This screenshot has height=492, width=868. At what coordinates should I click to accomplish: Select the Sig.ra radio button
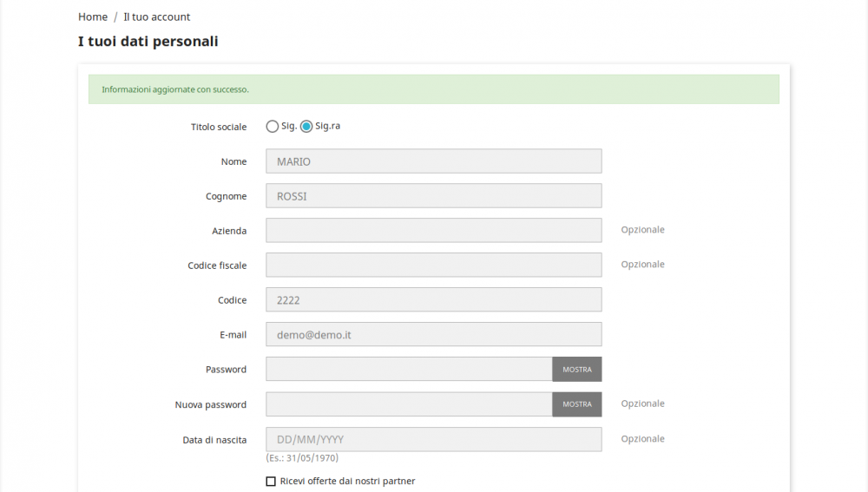click(306, 126)
